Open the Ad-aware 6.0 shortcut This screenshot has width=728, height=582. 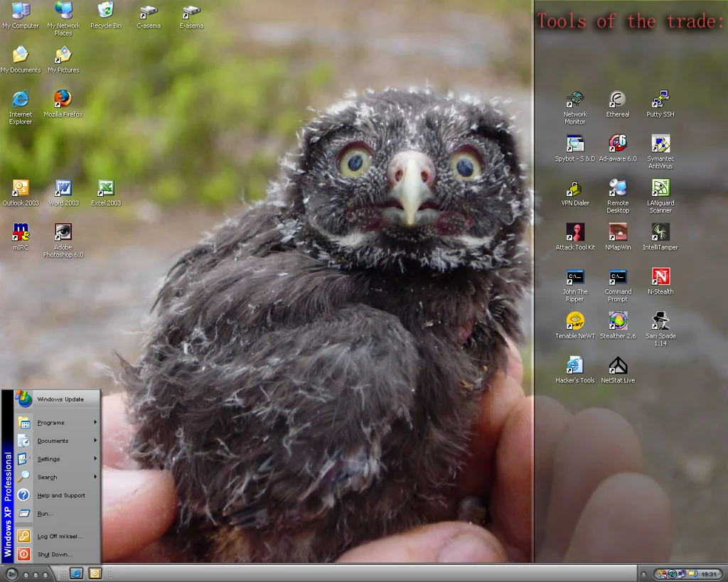click(617, 144)
